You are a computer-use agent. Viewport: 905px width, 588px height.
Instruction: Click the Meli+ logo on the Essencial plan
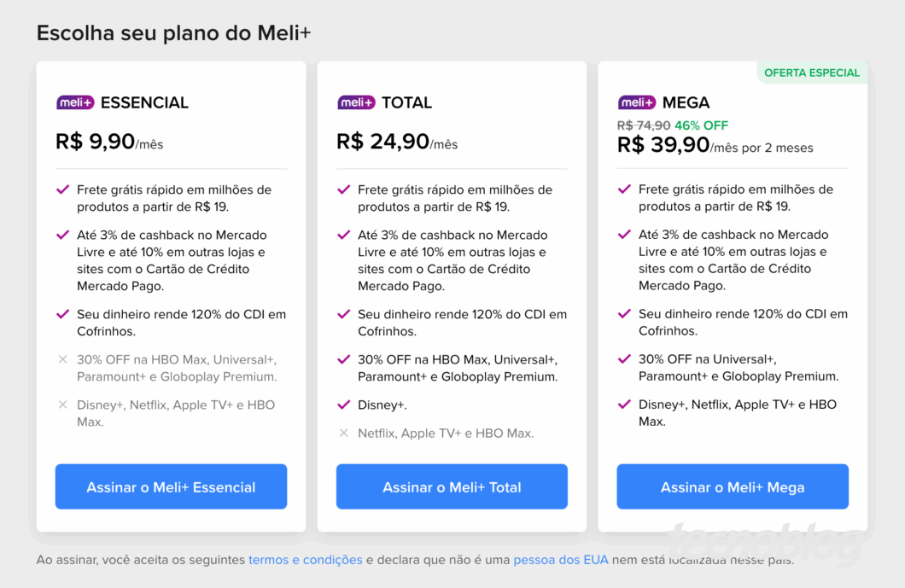[75, 102]
